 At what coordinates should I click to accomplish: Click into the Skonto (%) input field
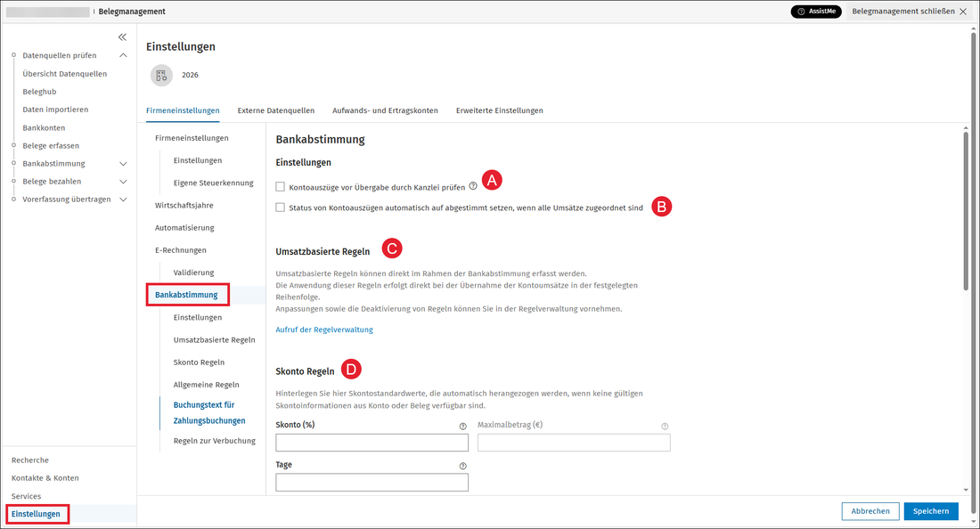tap(372, 443)
